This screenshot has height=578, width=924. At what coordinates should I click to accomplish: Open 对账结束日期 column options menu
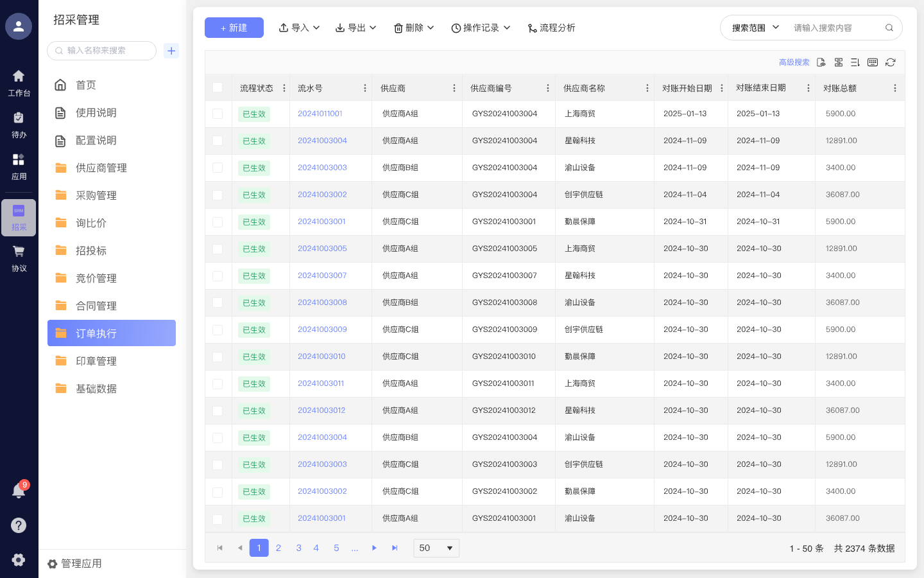809,88
